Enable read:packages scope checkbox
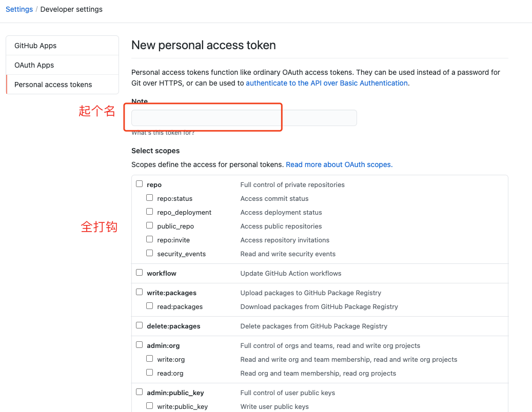 tap(150, 306)
